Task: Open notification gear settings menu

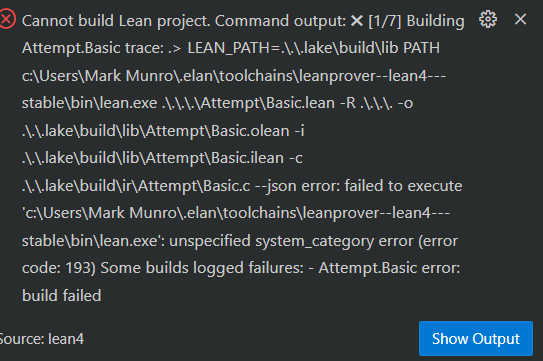Action: click(488, 19)
